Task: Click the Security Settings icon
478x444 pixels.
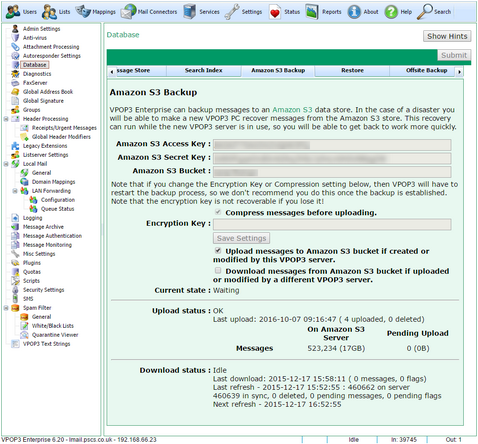Action: pos(15,290)
